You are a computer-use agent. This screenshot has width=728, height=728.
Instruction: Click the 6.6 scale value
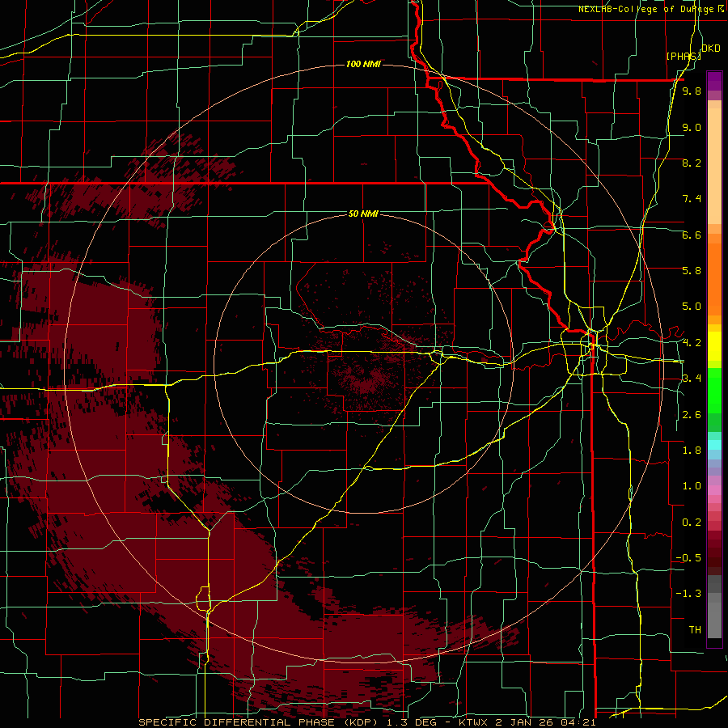(692, 235)
